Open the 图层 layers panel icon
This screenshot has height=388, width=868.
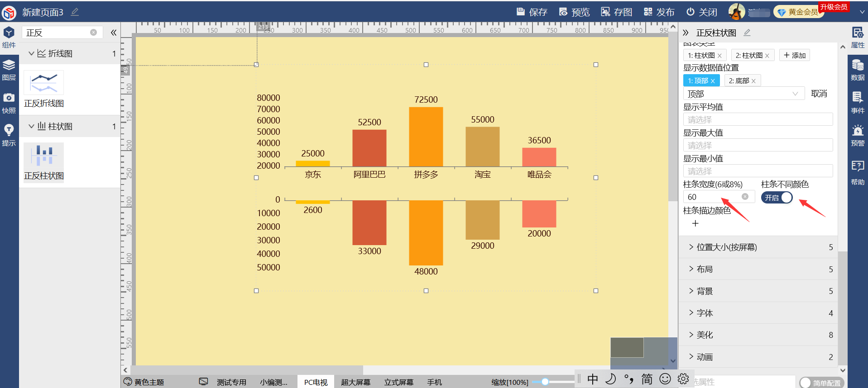9,70
